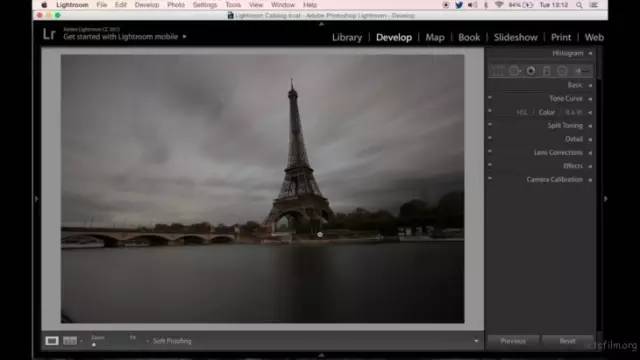Select the Spot Removal tool
640x360 pixels.
click(x=514, y=71)
